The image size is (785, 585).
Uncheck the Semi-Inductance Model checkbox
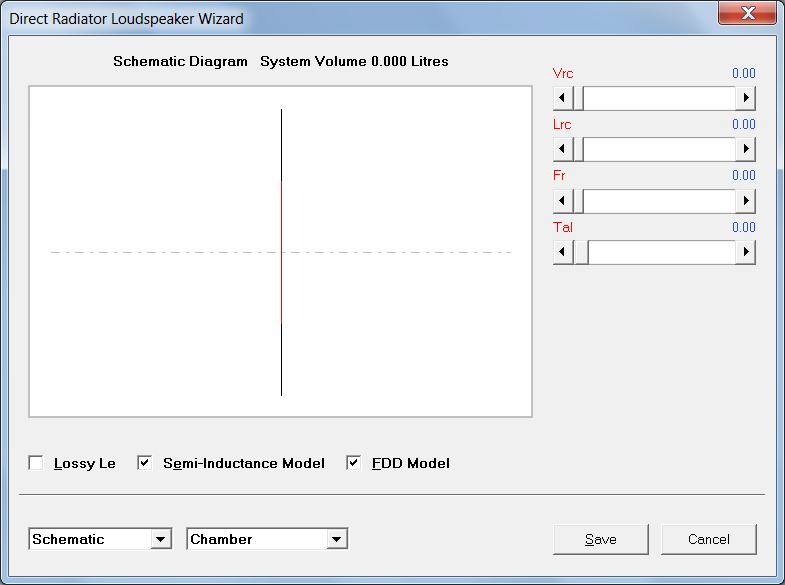[145, 463]
